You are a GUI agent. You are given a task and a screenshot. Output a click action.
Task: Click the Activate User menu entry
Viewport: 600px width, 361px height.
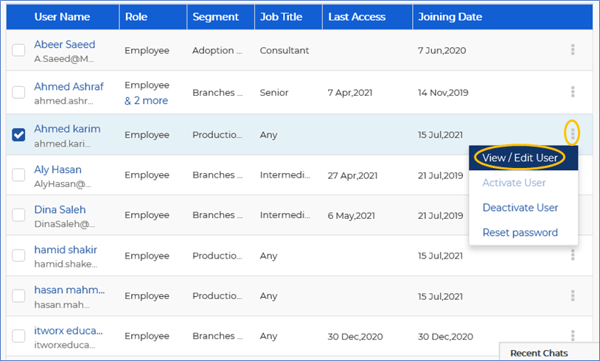click(x=514, y=183)
